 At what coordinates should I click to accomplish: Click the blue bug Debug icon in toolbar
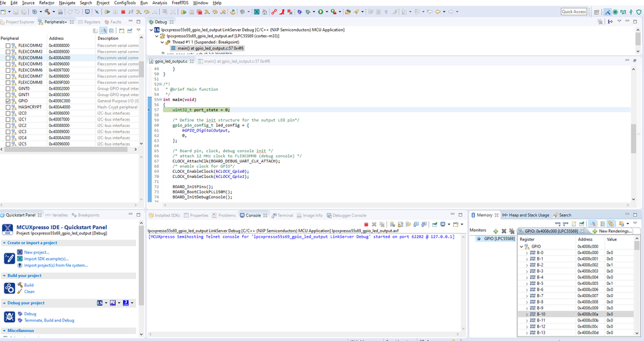[x=300, y=12]
